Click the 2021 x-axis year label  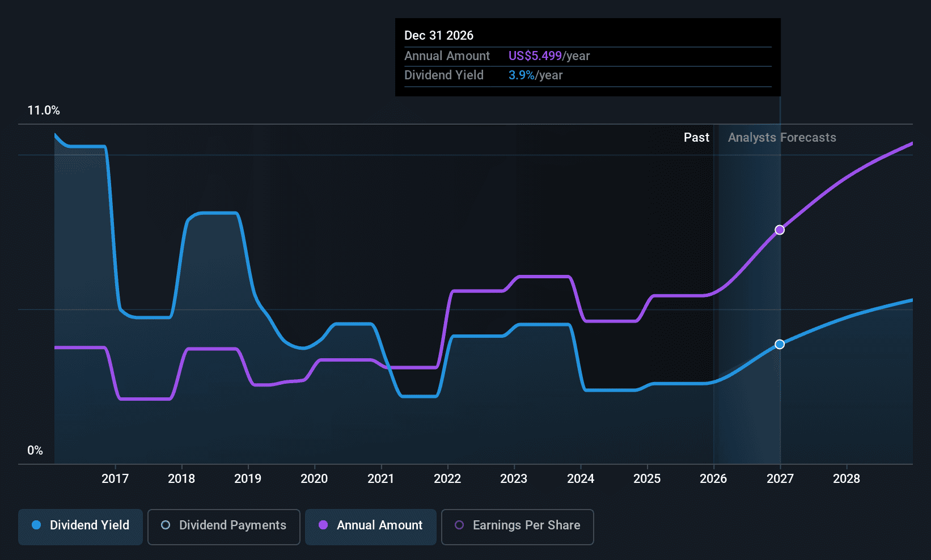point(380,479)
